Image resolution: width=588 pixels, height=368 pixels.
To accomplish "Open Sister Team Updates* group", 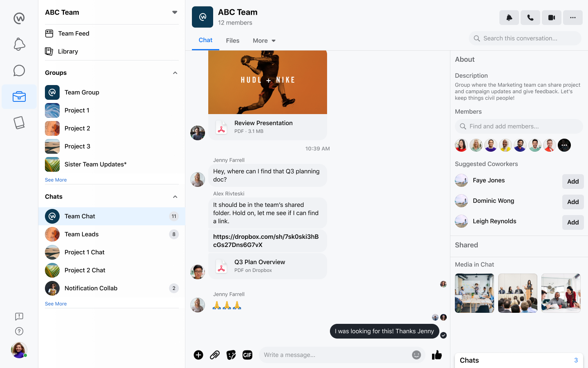I will coord(111,164).
